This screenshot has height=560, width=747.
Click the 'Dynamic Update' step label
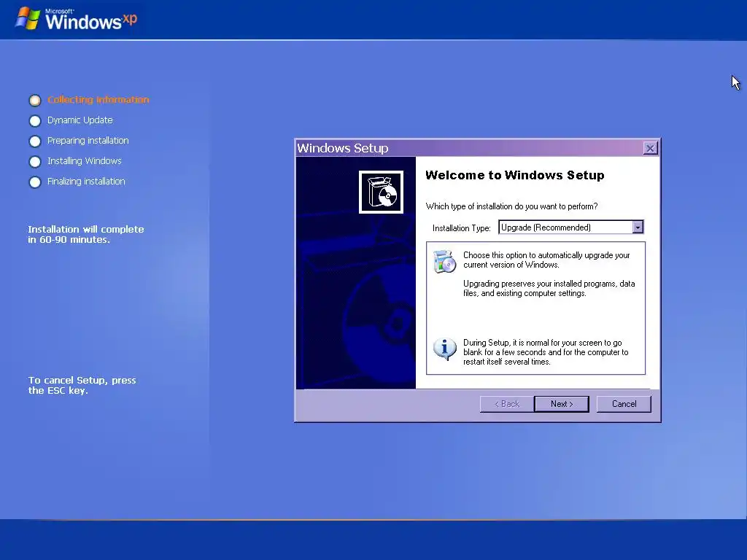80,120
